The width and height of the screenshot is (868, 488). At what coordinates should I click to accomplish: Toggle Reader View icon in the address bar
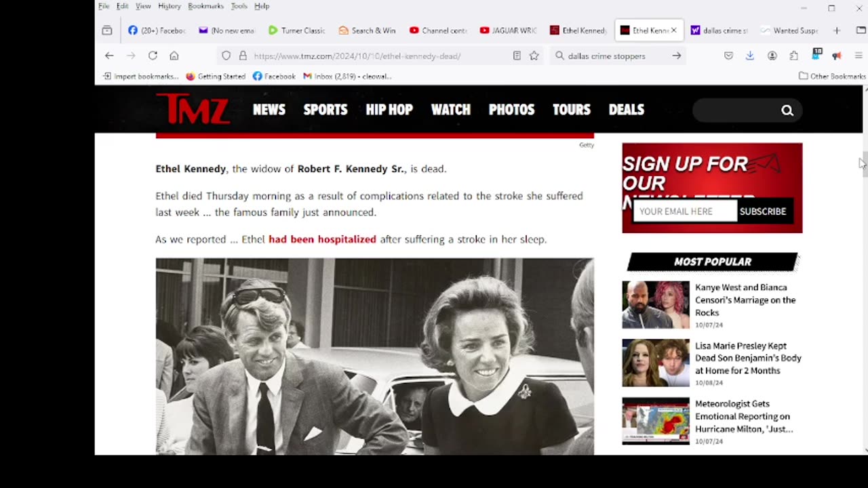[517, 56]
